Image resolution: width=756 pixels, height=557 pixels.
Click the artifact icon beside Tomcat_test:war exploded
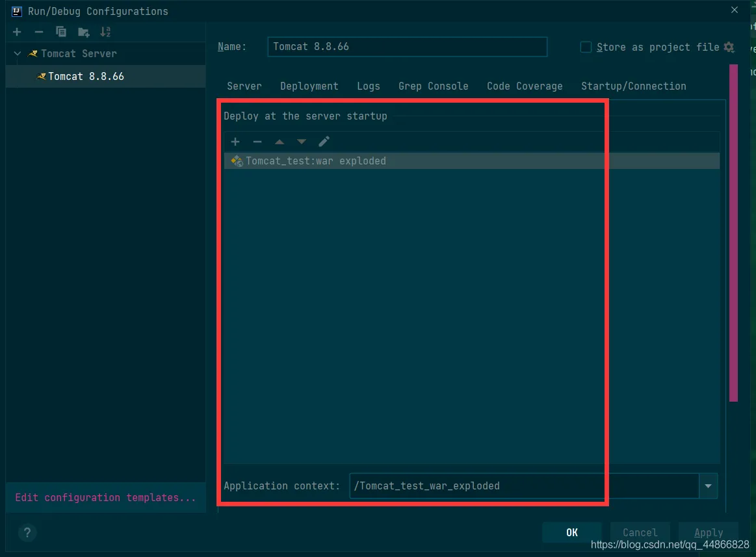pyautogui.click(x=237, y=161)
